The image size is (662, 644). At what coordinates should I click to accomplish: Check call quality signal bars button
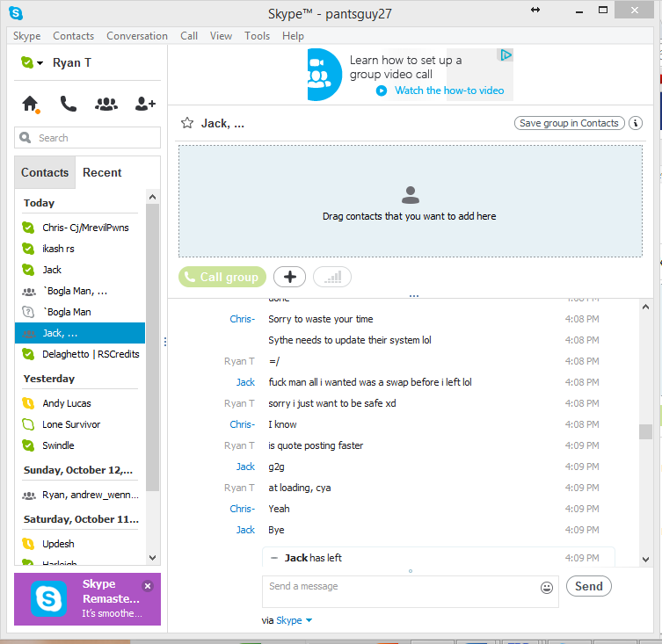(x=332, y=277)
